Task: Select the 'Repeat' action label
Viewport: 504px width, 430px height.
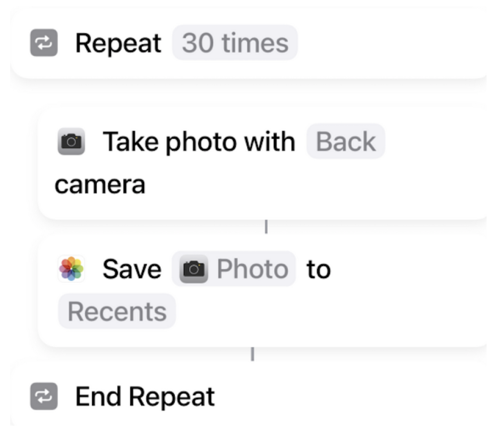Action: [x=118, y=43]
